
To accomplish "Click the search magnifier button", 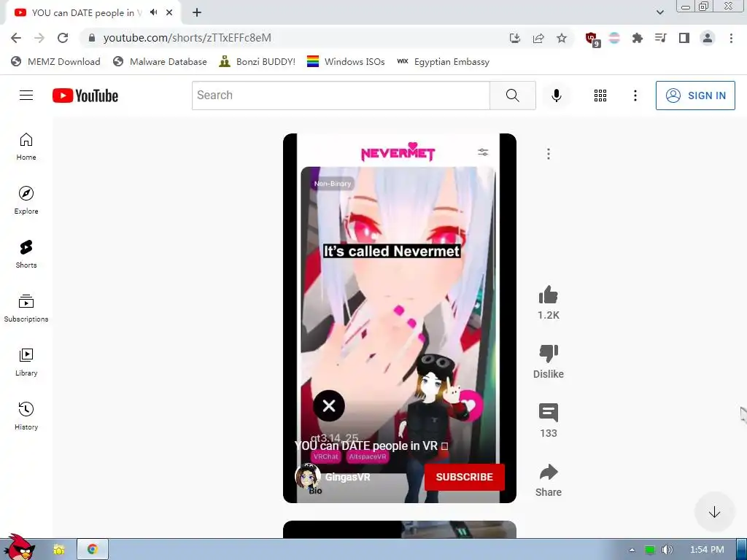I will point(513,96).
